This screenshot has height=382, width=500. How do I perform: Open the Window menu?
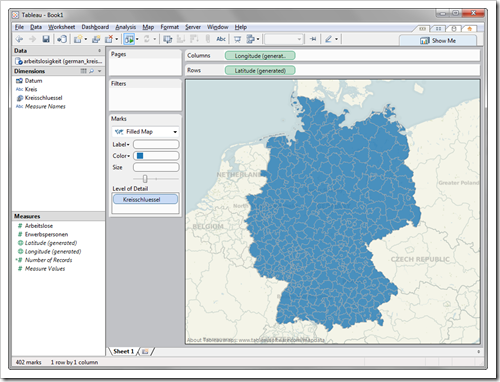[x=218, y=27]
